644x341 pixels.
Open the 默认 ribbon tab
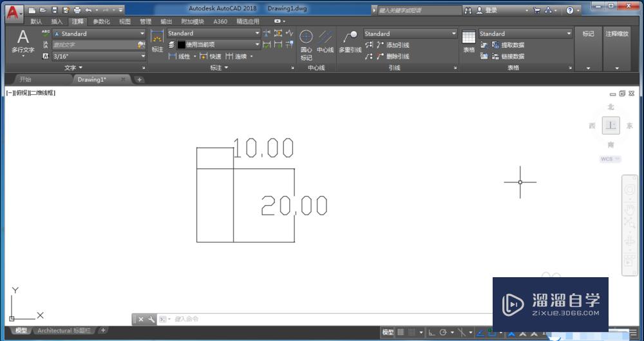tap(36, 21)
